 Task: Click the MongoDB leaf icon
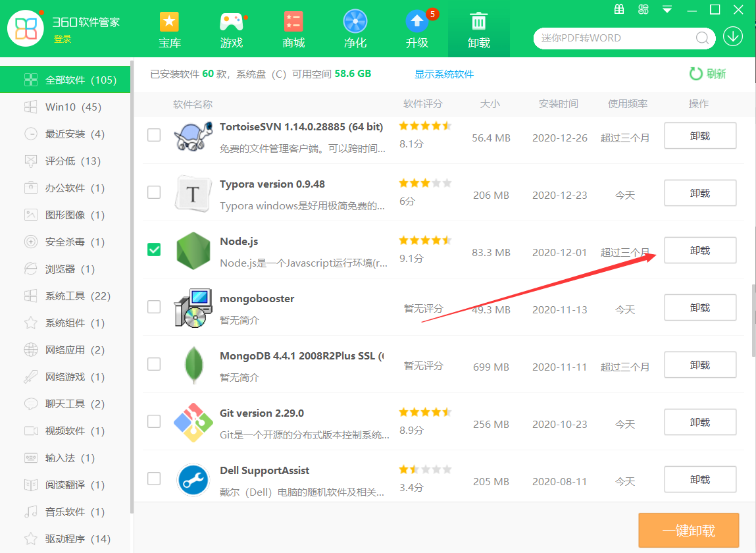point(193,365)
